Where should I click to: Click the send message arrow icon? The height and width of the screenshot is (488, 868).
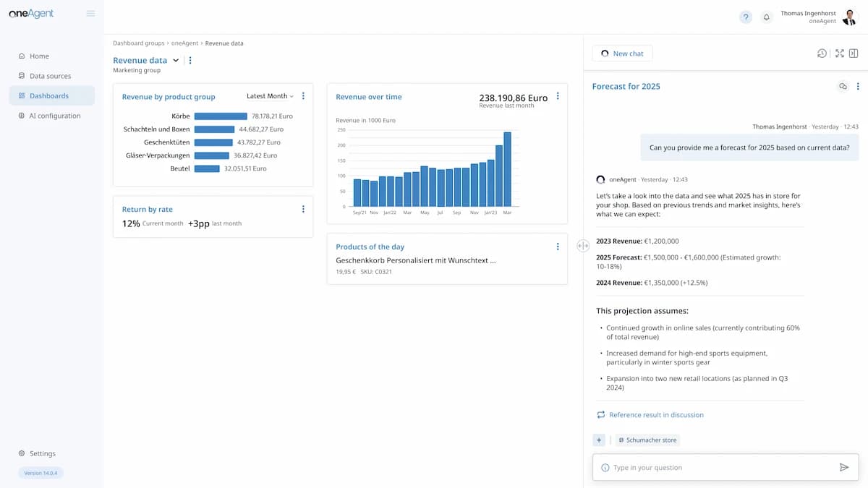click(843, 468)
